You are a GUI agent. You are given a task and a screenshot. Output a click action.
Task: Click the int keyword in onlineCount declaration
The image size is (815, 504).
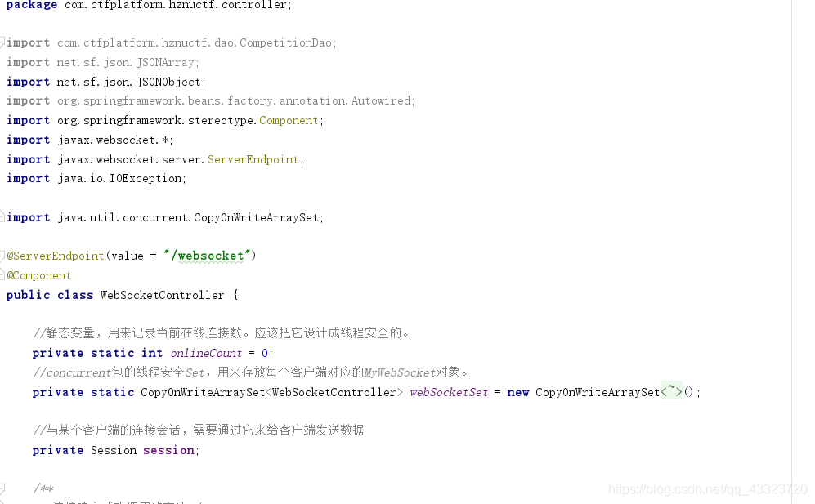[x=152, y=354]
